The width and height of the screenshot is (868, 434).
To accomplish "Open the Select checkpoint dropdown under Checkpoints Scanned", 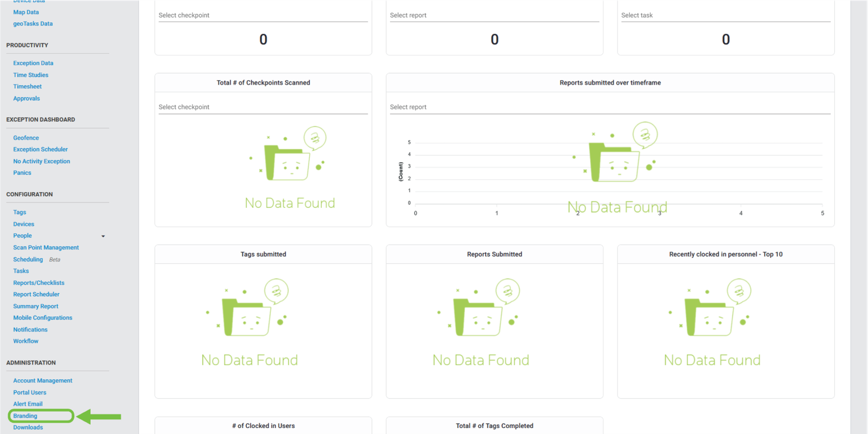I will pyautogui.click(x=263, y=107).
